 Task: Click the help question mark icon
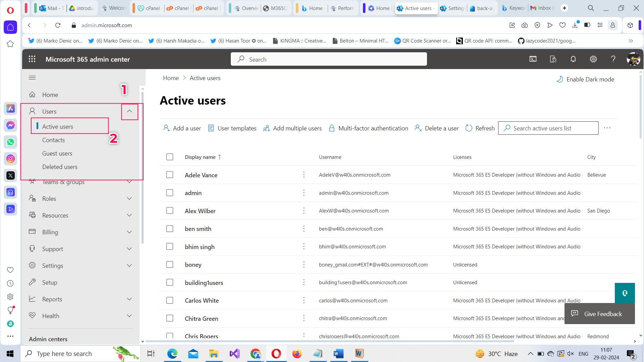click(613, 59)
